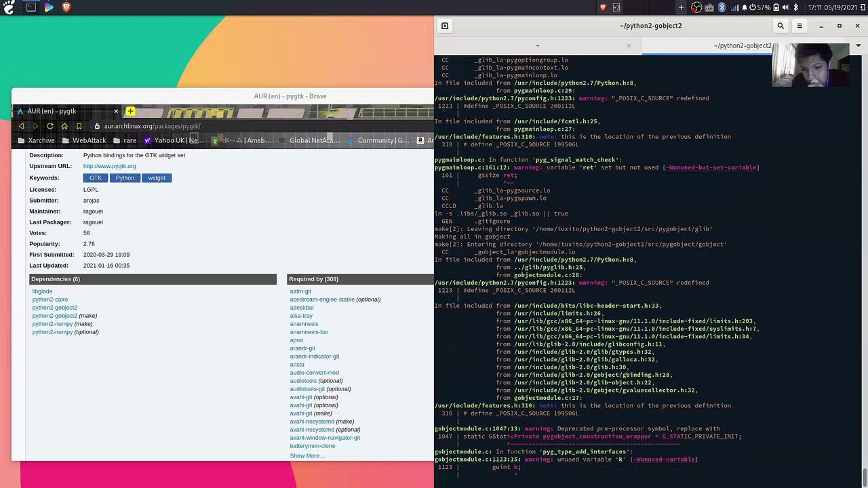Close the terminal tab titled ~

point(629,45)
